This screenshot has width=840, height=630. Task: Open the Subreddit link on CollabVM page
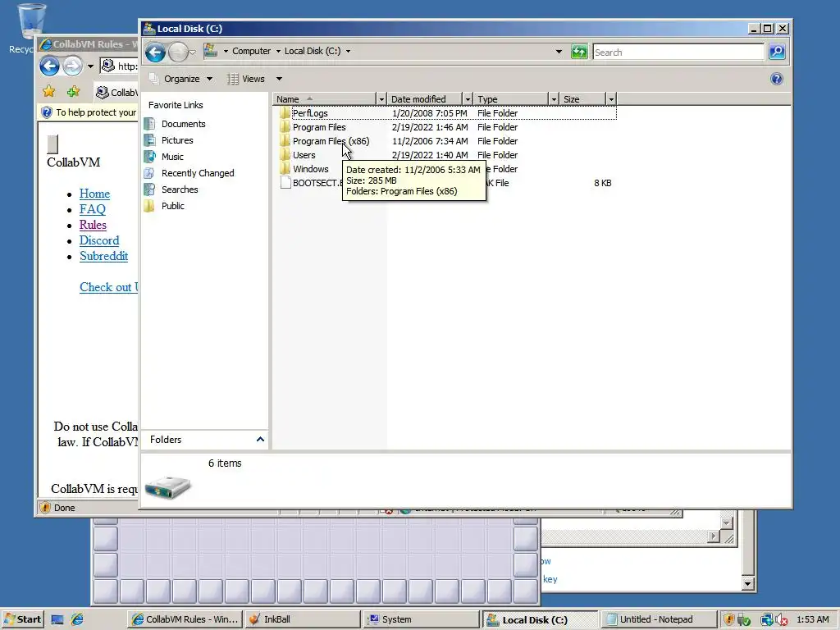(104, 256)
